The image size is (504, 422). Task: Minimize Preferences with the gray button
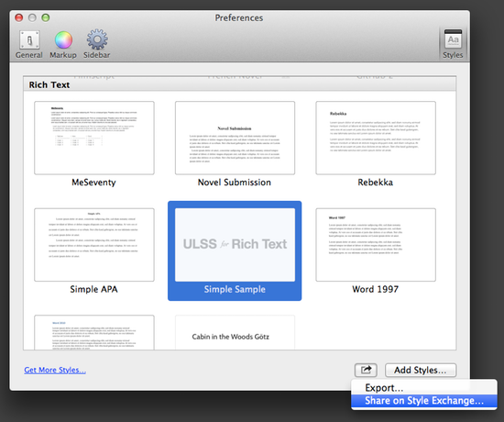pyautogui.click(x=32, y=17)
